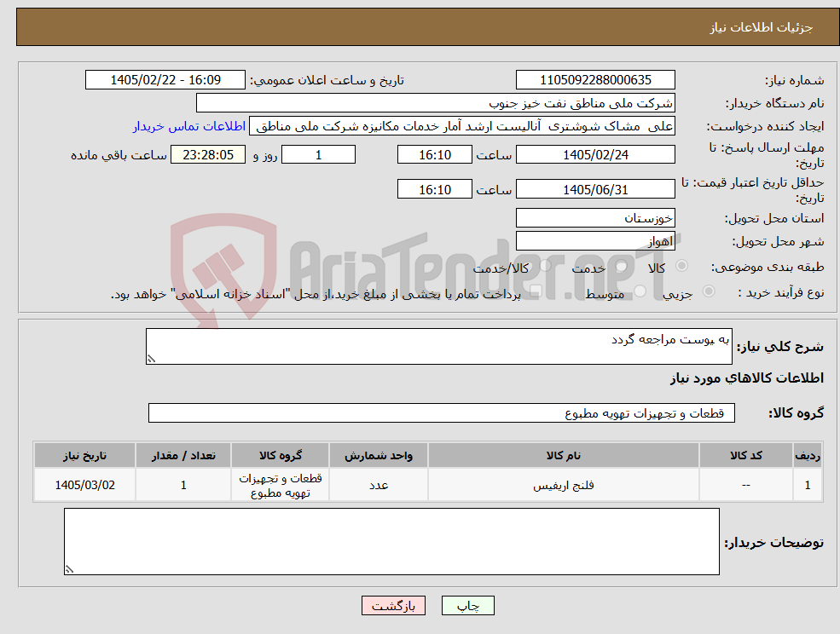Click the چاپ (print) button
Image resolution: width=840 pixels, height=634 pixels.
coord(467,606)
